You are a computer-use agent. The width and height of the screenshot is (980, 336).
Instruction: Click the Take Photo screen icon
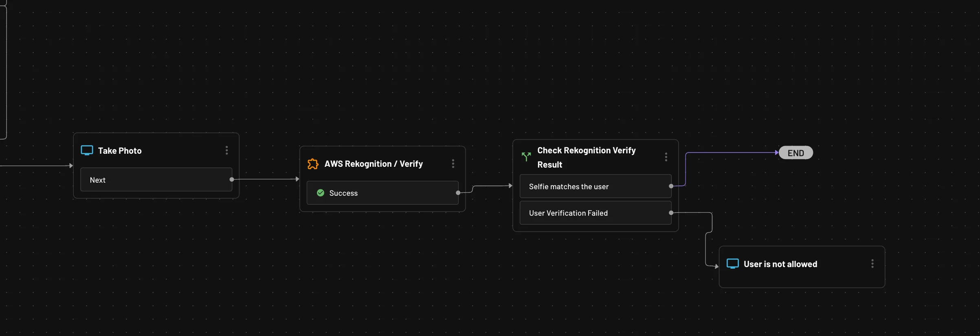pos(87,150)
